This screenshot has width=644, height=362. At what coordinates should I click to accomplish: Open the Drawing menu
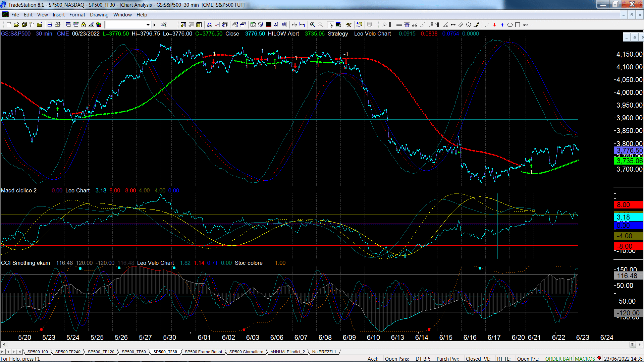point(99,15)
